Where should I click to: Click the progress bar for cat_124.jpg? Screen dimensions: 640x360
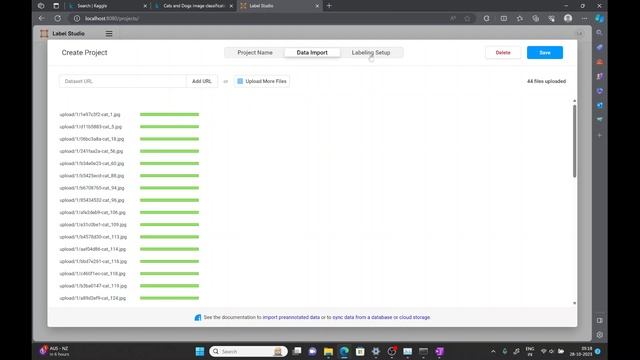(x=169, y=298)
